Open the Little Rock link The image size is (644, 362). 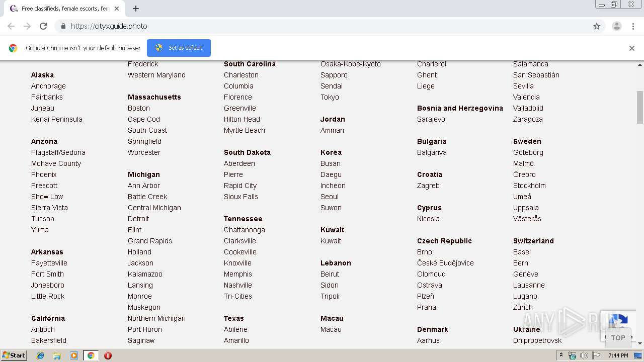[48, 296]
